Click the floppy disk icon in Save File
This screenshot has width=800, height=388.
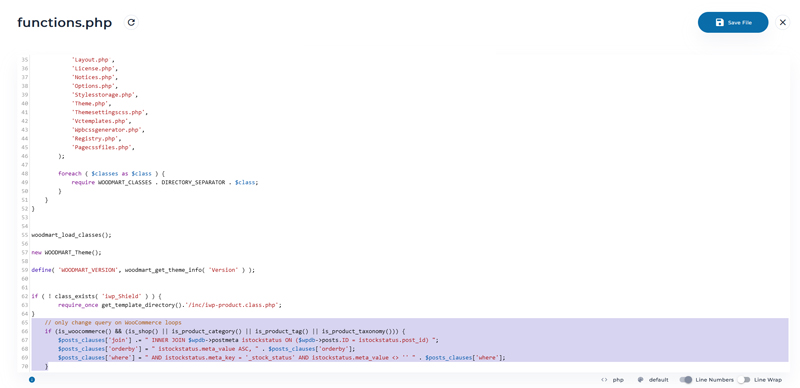[x=719, y=22]
